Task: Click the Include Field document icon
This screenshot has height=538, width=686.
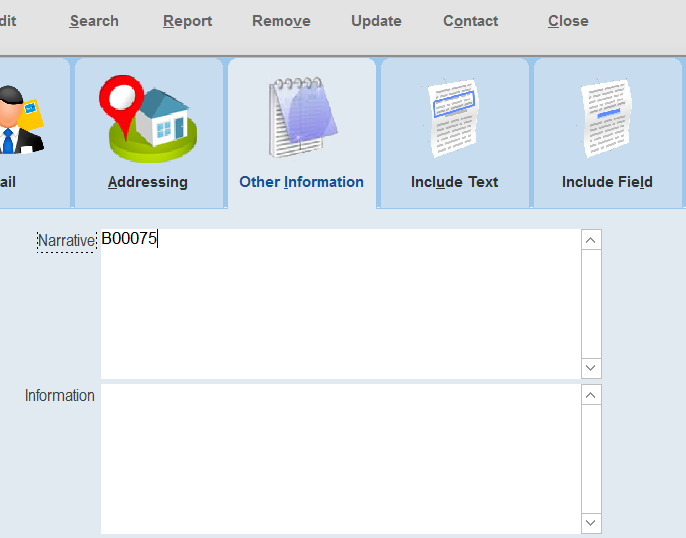Action: pyautogui.click(x=606, y=118)
